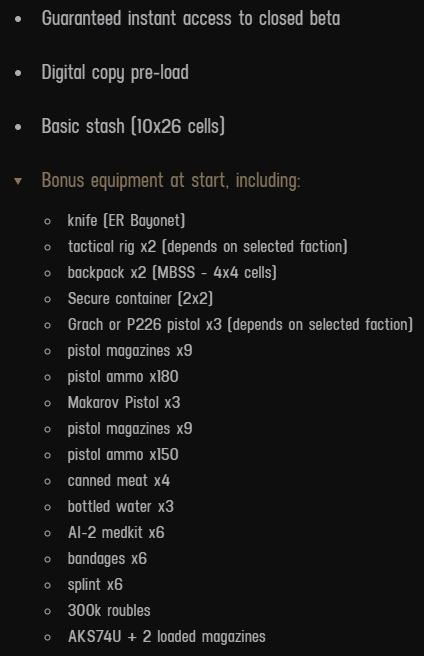Click the 'canned meat x4' item

click(x=119, y=481)
